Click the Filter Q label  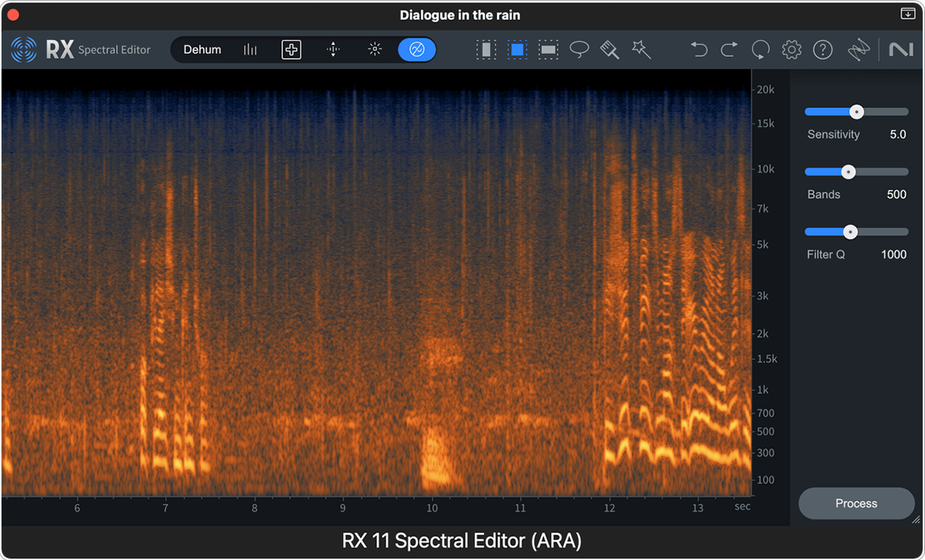coord(826,255)
